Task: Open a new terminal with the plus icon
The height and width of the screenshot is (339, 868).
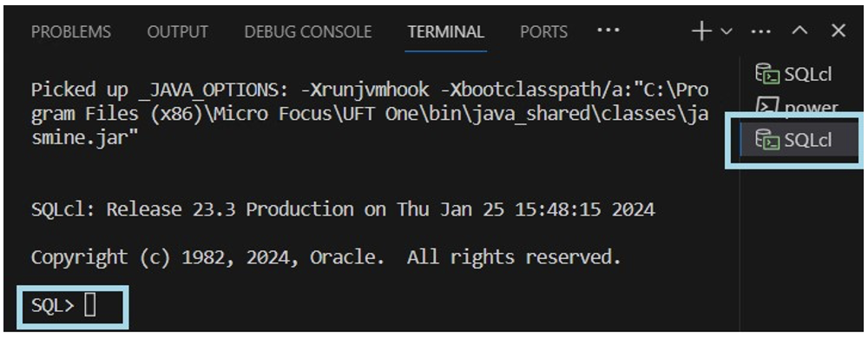Action: pos(701,31)
